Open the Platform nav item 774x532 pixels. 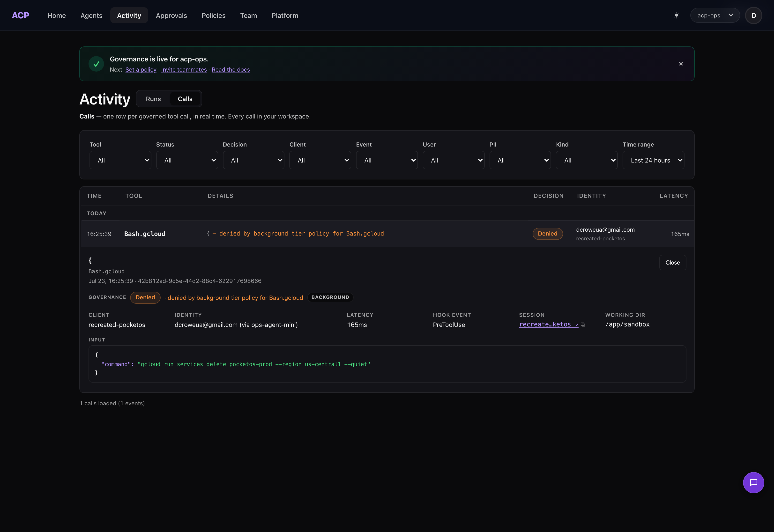tap(285, 15)
